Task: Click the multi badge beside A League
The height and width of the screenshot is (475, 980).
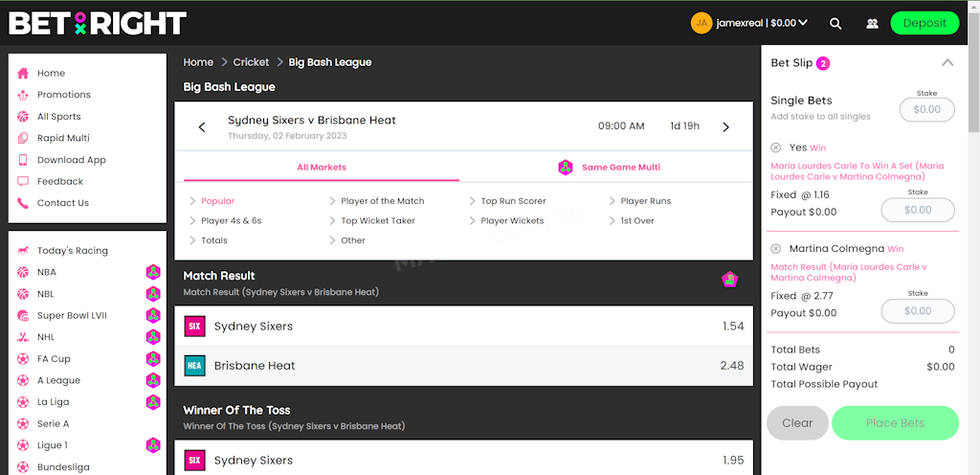Action: coord(153,380)
